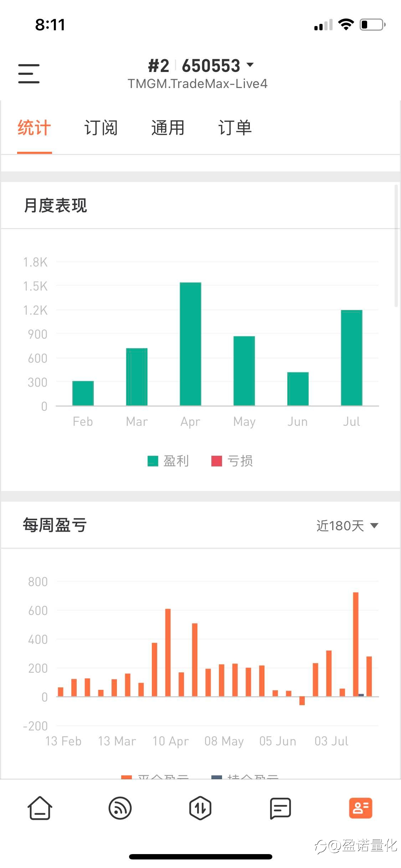Select the 统计 tab label
This screenshot has width=401, height=868.
tap(34, 128)
